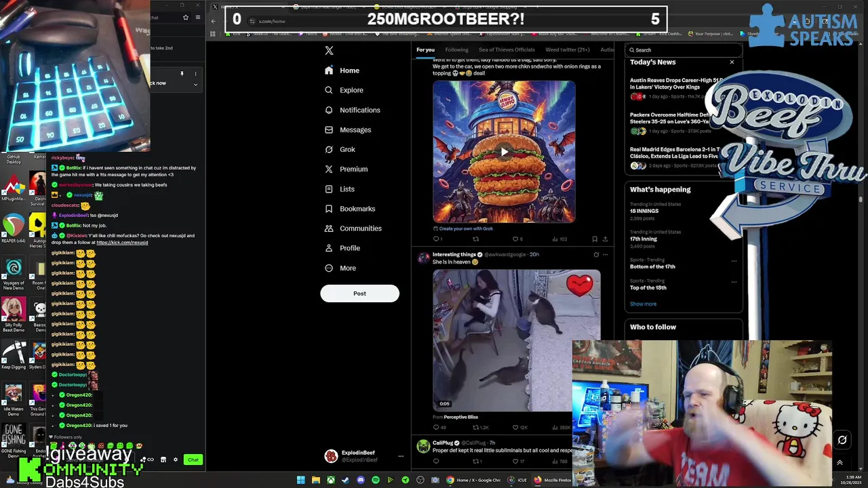Open the X logo home link
The height and width of the screenshot is (488, 868).
pos(329,50)
